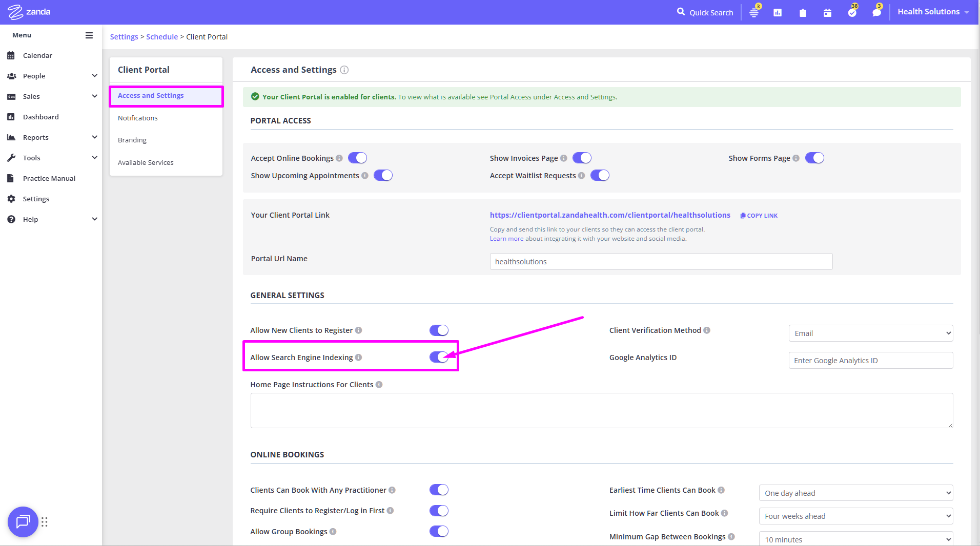Turn off Show Forms Page toggle
Image resolution: width=980 pixels, height=546 pixels.
click(x=814, y=158)
